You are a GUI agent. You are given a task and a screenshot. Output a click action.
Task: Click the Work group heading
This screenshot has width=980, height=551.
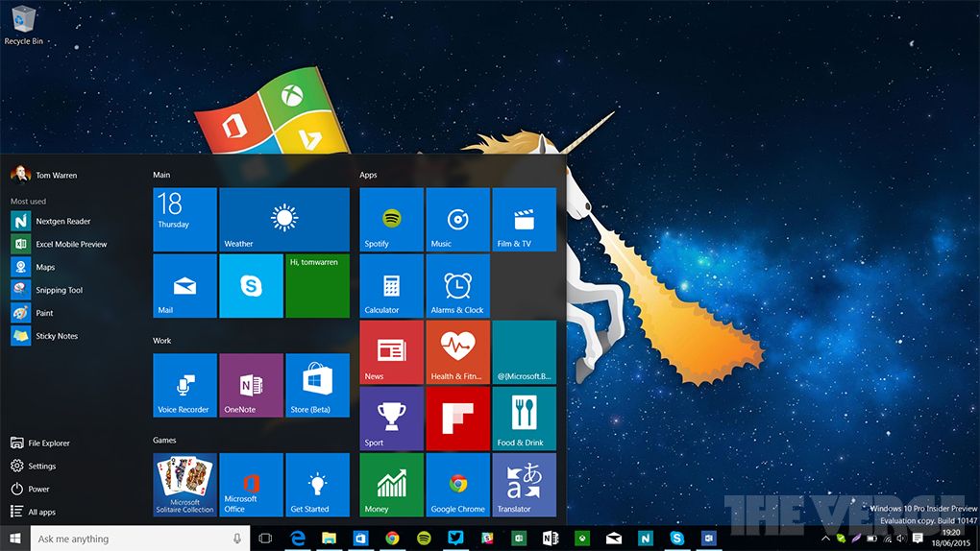click(161, 341)
